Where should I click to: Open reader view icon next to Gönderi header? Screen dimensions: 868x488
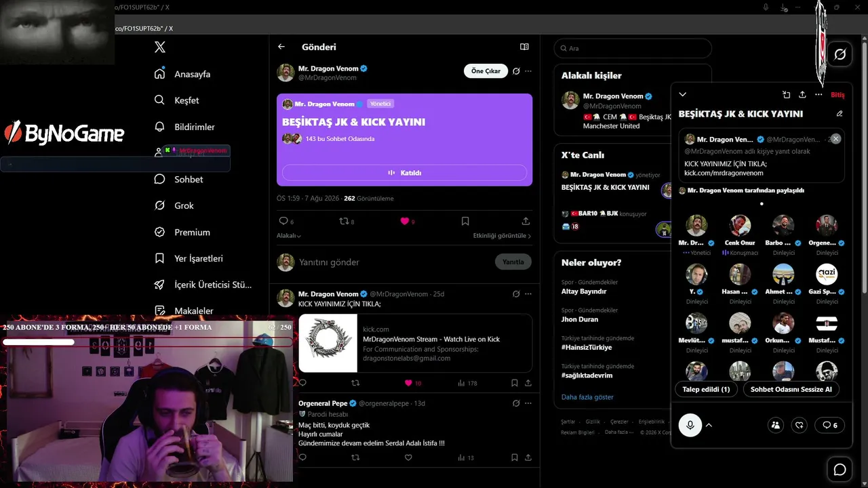(524, 47)
